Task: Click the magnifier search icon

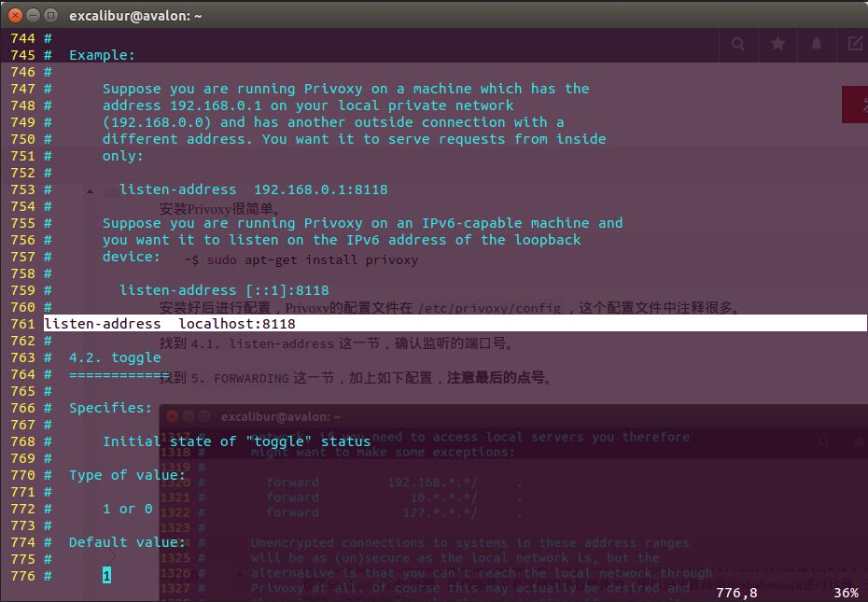Action: click(738, 44)
